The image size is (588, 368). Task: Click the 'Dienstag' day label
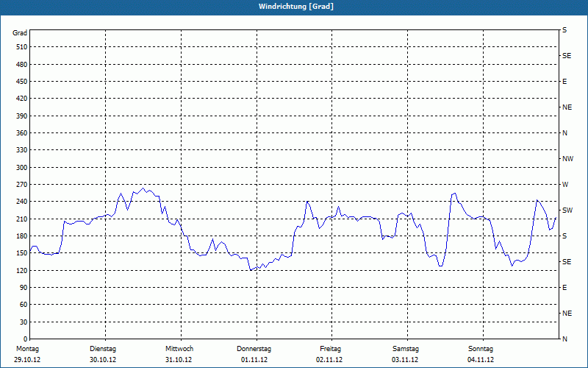point(103,349)
